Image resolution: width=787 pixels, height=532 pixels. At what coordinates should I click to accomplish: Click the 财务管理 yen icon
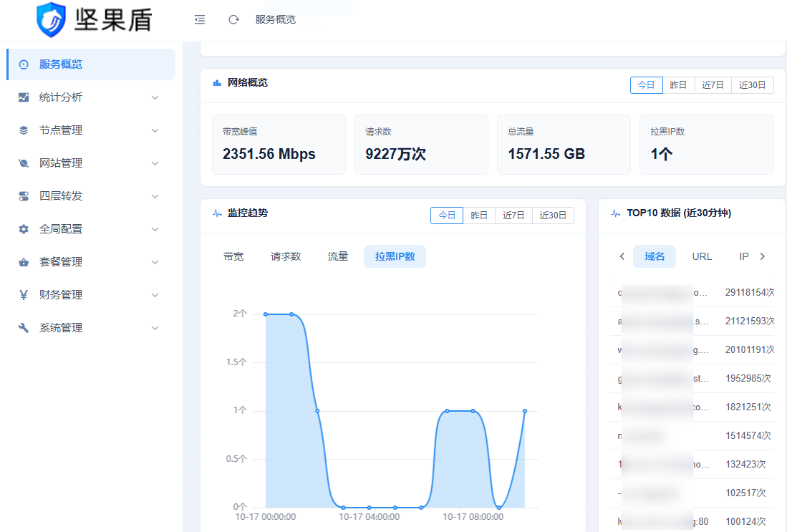click(x=24, y=294)
